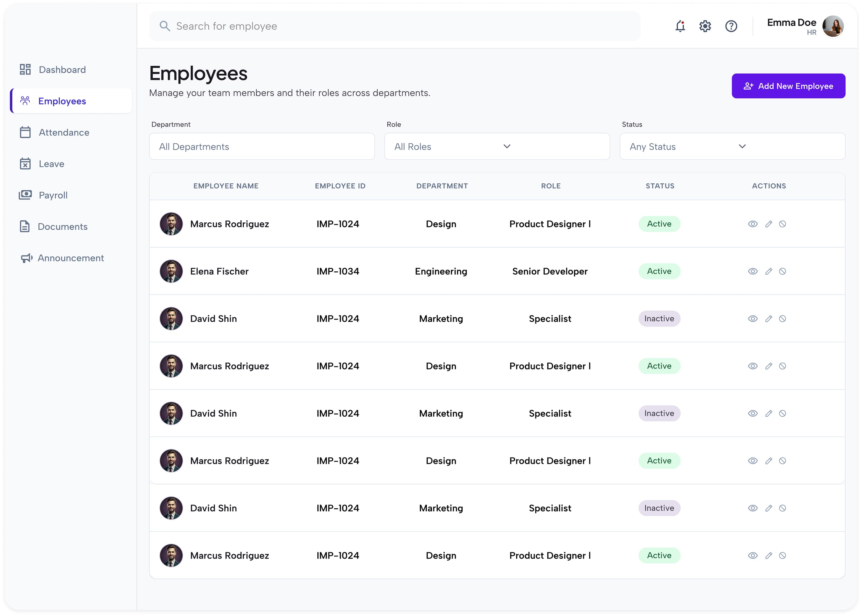Image resolution: width=862 pixels, height=616 pixels.
Task: Click eye icon in first David Shin row
Action: point(752,319)
